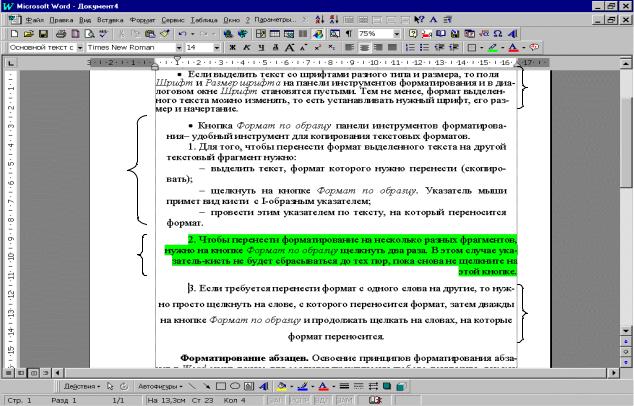
Task: Save the document with the floppy icon
Action: (x=43, y=34)
